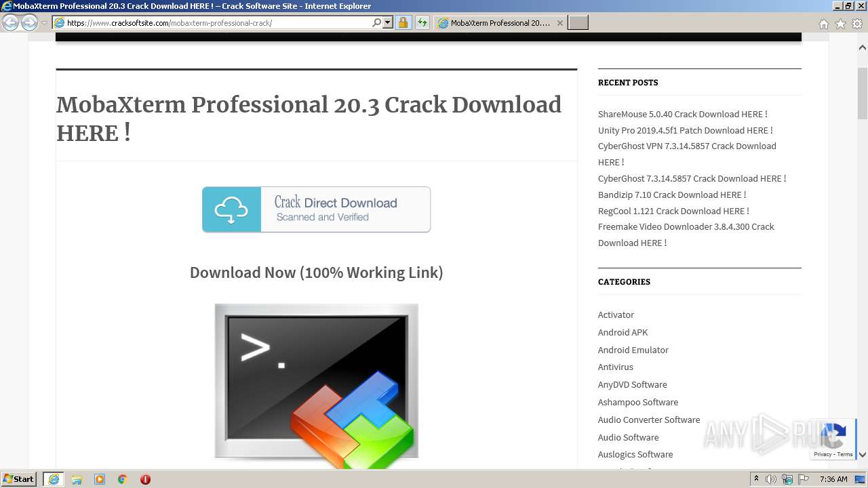Select the Ashampoo Software category
868x488 pixels.
coord(637,402)
